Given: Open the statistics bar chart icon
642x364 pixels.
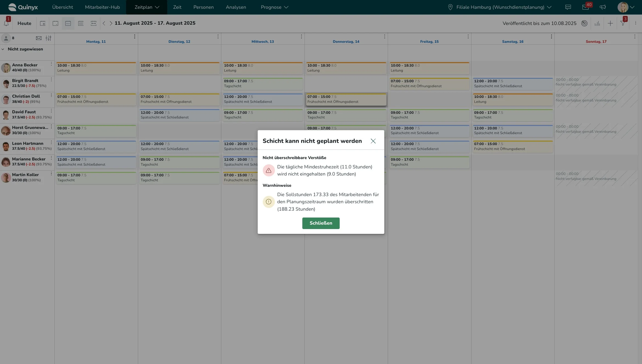Looking at the screenshot, I should pyautogui.click(x=597, y=24).
